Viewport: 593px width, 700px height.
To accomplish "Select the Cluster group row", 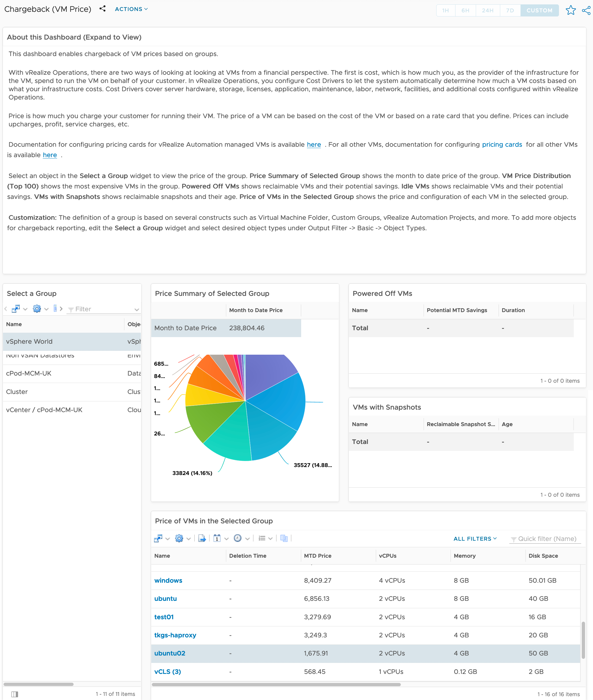I will (x=72, y=392).
